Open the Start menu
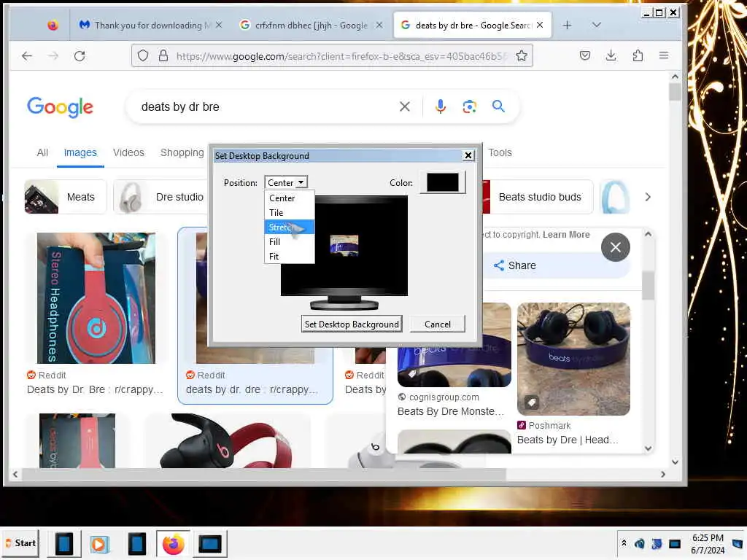Viewport: 747px width, 560px height. tap(20, 543)
